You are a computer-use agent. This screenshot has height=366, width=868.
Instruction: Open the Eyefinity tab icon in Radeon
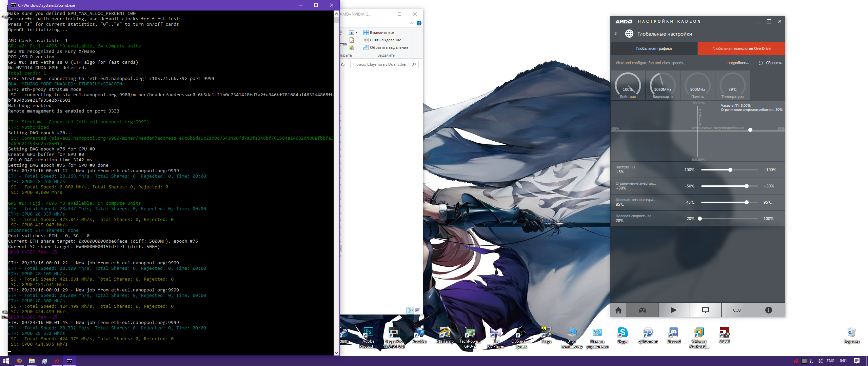click(737, 310)
